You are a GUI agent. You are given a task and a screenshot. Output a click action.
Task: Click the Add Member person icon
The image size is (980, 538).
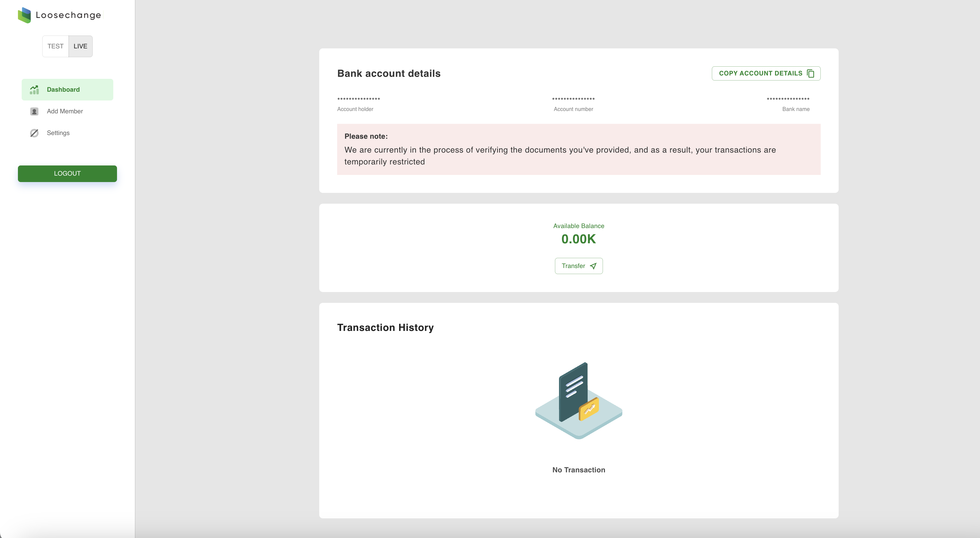34,111
